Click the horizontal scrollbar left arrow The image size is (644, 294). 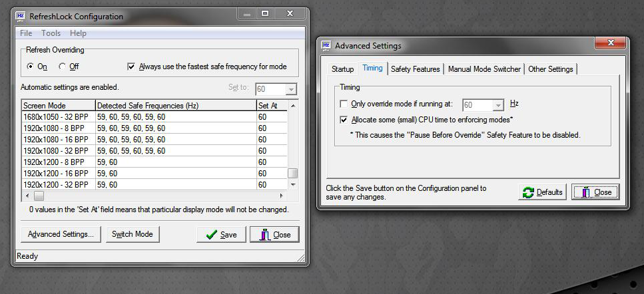coord(27,196)
